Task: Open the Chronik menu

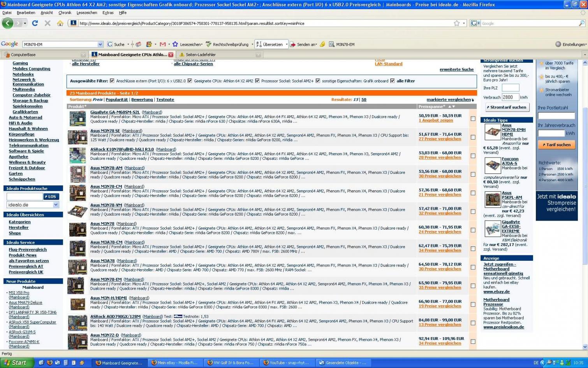Action: click(65, 12)
